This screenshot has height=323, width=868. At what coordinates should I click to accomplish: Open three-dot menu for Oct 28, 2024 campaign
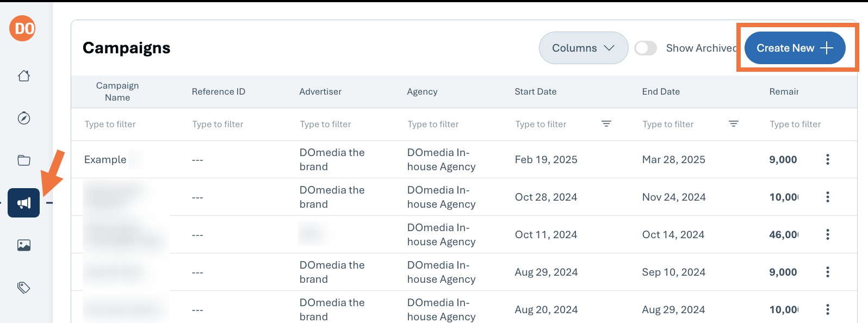(828, 197)
